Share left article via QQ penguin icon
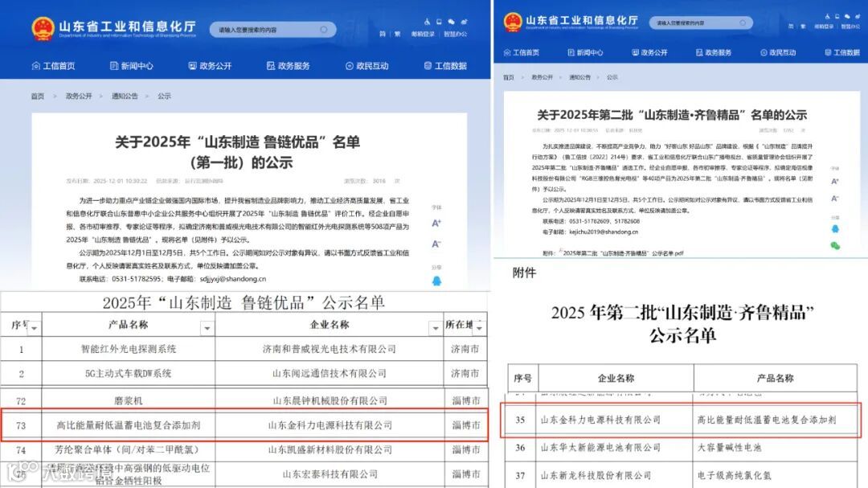This screenshot has height=488, width=868. (436, 281)
